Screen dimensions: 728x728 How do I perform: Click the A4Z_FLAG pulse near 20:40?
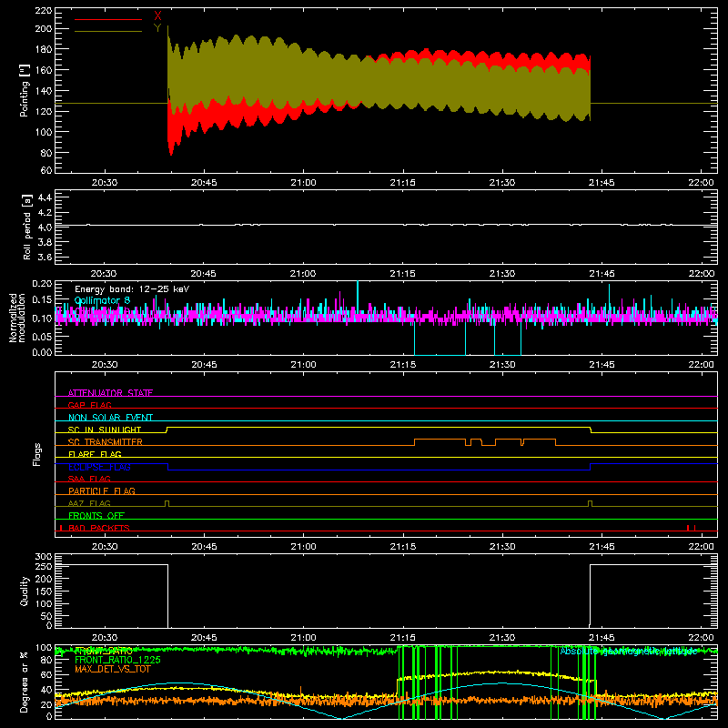point(167,503)
